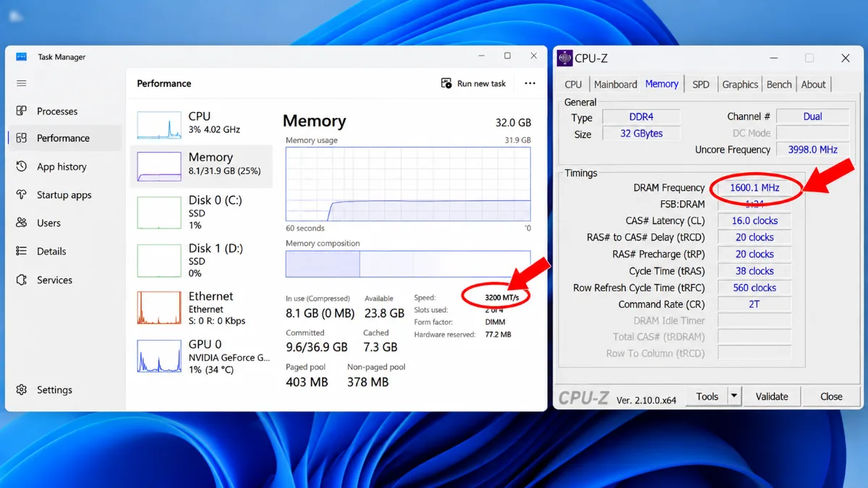This screenshot has width=868, height=488.
Task: Click the 7.3 GB Cached value
Action: coord(380,348)
